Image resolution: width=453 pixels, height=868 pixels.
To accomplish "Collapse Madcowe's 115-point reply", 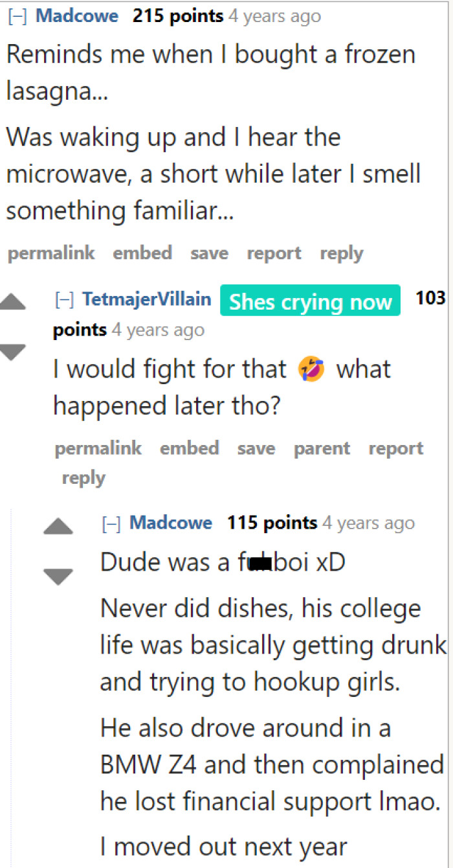I will pyautogui.click(x=111, y=523).
